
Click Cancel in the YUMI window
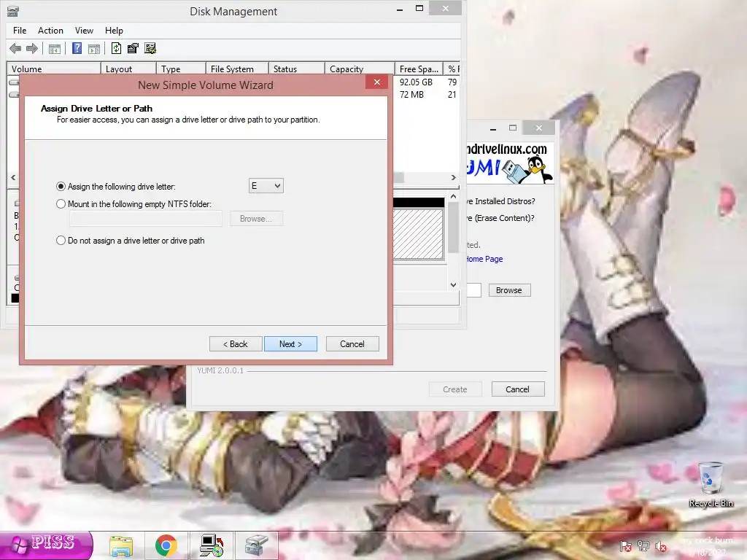pyautogui.click(x=517, y=389)
